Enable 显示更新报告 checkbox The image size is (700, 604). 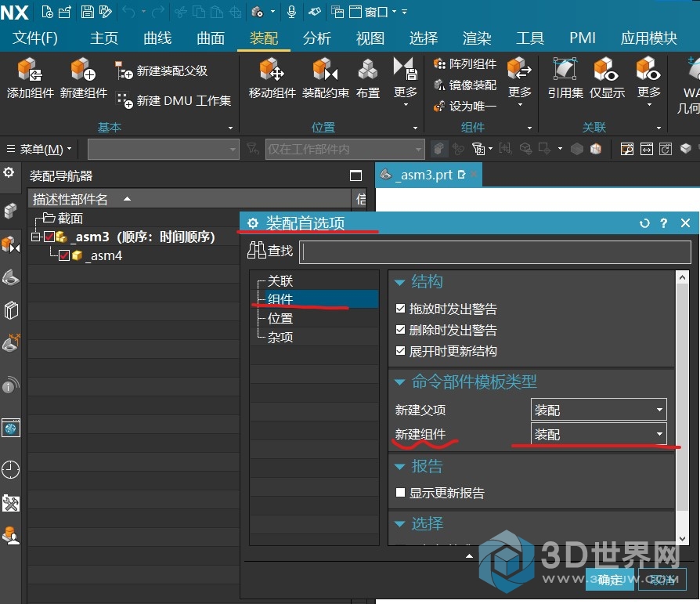[x=400, y=492]
